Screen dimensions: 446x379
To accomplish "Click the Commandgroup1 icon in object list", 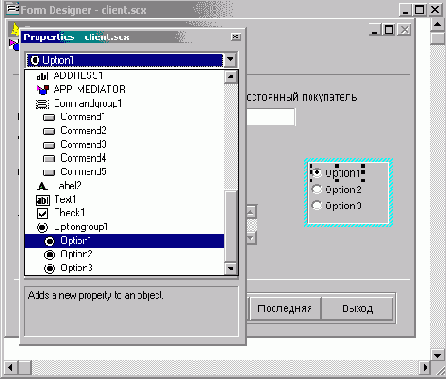I will coord(42,104).
